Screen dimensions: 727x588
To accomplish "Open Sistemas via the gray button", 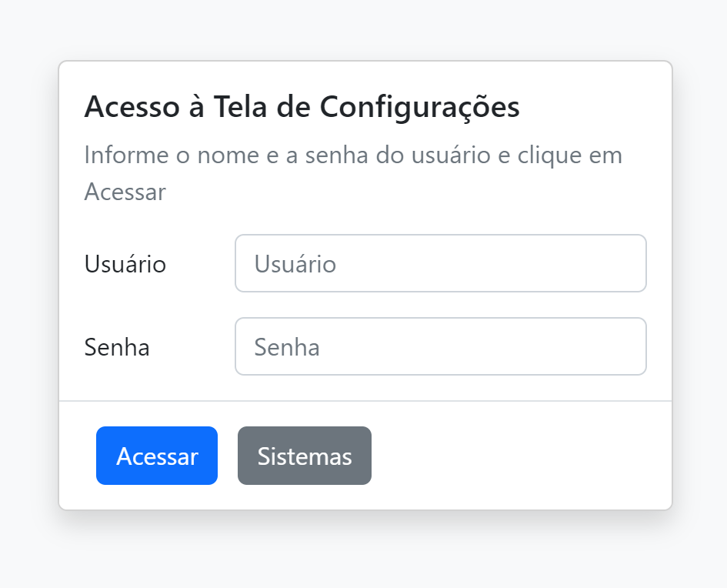I will [305, 456].
